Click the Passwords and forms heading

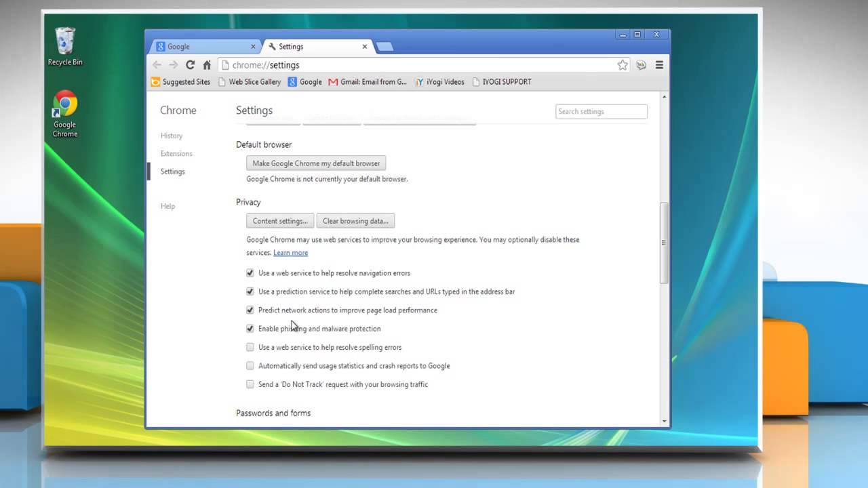(x=273, y=413)
